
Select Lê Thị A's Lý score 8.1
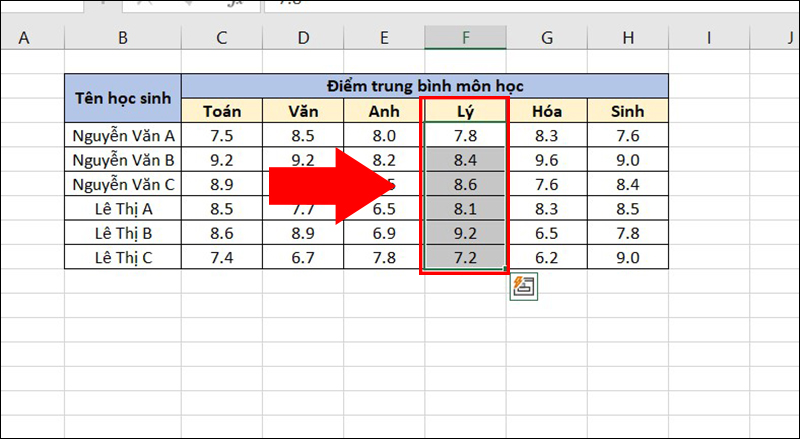[465, 208]
